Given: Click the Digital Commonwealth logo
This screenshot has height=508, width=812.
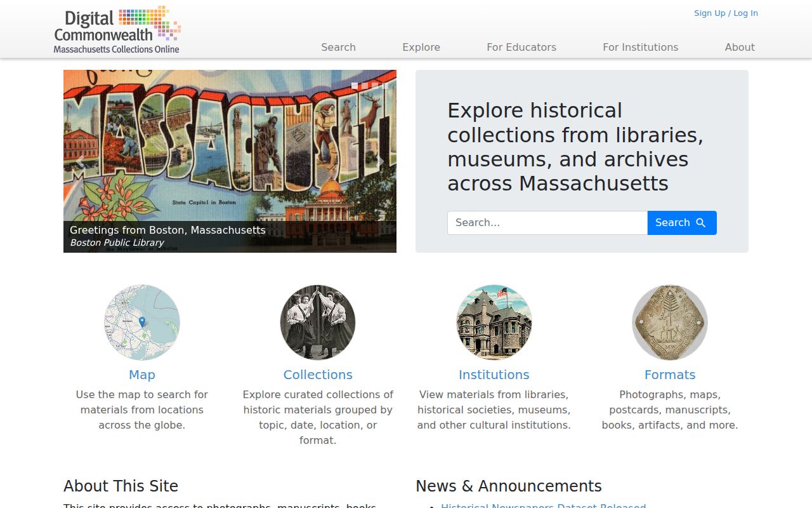Looking at the screenshot, I should point(117,30).
